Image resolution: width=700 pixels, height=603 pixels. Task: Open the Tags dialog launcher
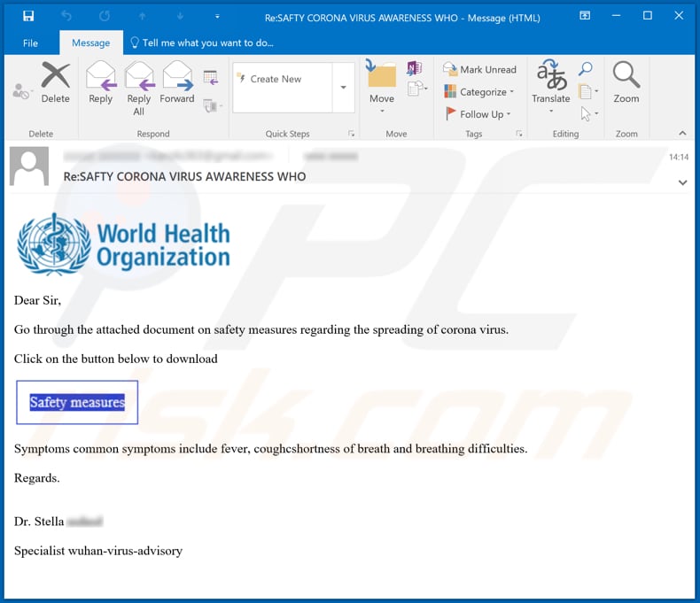(x=518, y=134)
